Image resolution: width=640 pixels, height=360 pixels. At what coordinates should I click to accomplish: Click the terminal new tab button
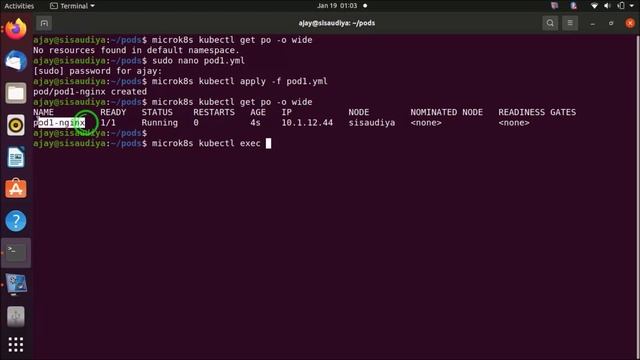tap(44, 23)
